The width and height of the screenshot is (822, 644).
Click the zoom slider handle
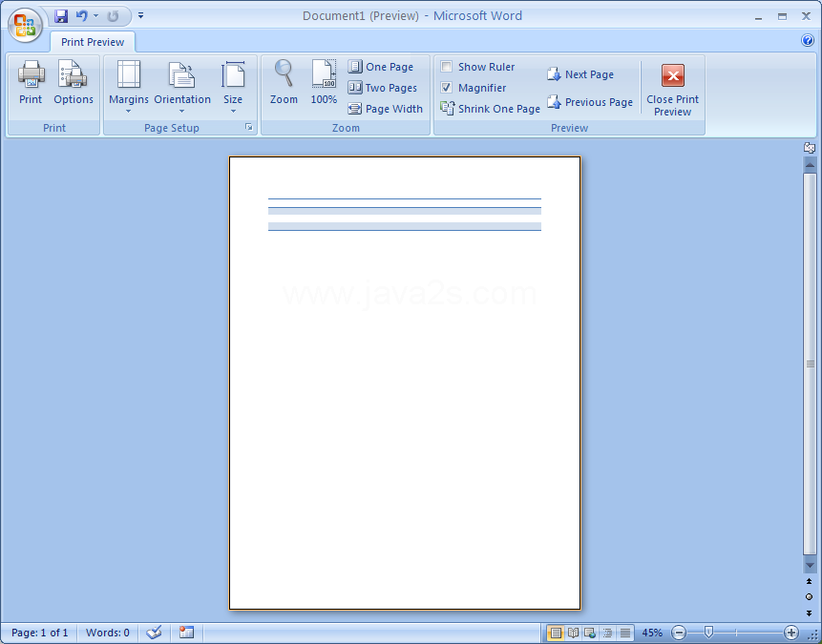(708, 633)
